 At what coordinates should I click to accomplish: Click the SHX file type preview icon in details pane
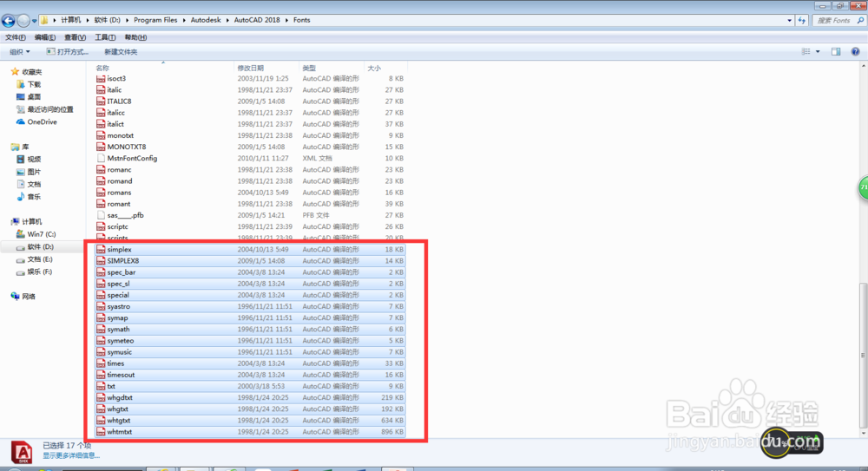(x=22, y=453)
